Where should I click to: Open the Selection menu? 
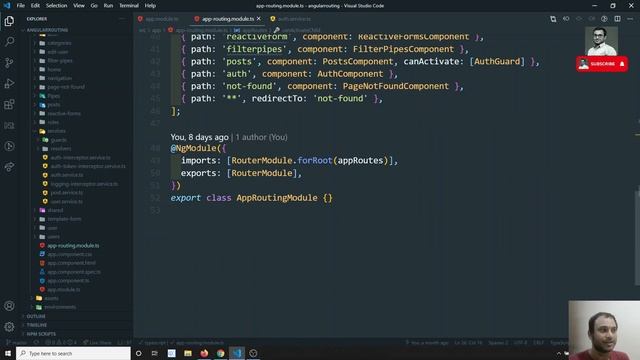click(56, 6)
